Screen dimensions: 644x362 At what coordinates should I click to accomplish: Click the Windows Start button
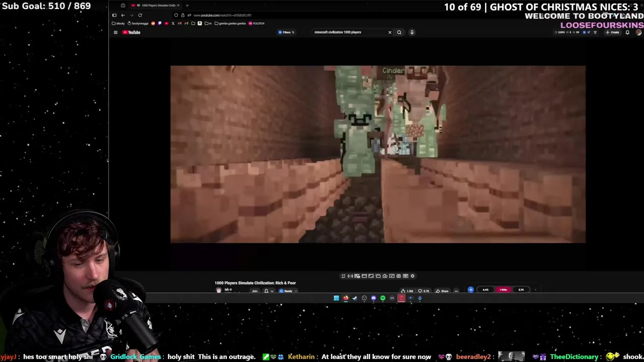pyautogui.click(x=336, y=298)
